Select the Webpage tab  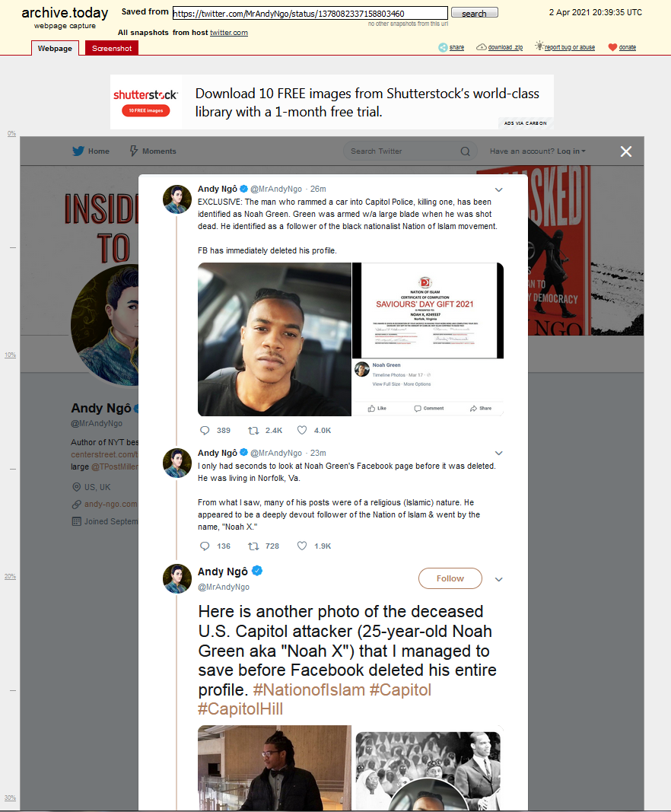click(55, 48)
